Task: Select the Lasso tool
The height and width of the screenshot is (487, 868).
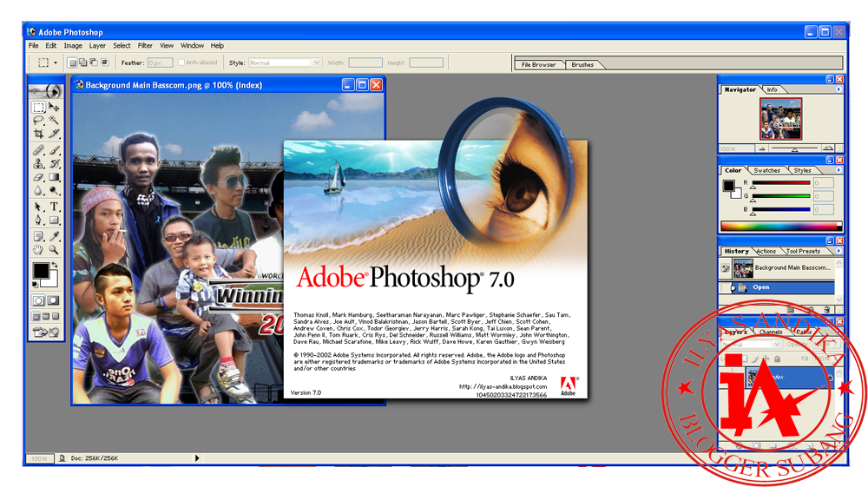Action: (x=39, y=120)
